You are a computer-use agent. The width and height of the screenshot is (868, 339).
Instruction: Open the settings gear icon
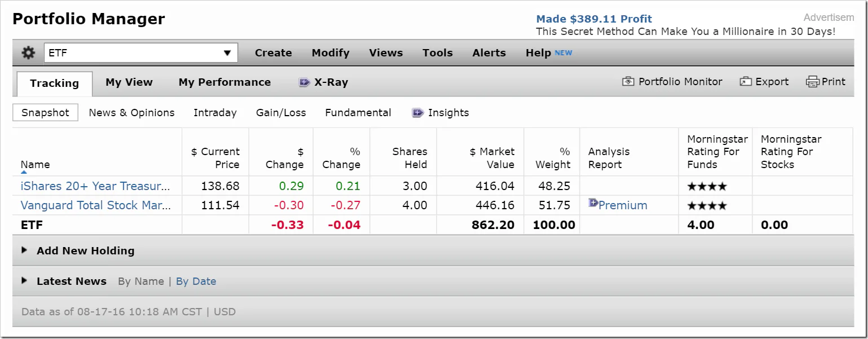(28, 53)
